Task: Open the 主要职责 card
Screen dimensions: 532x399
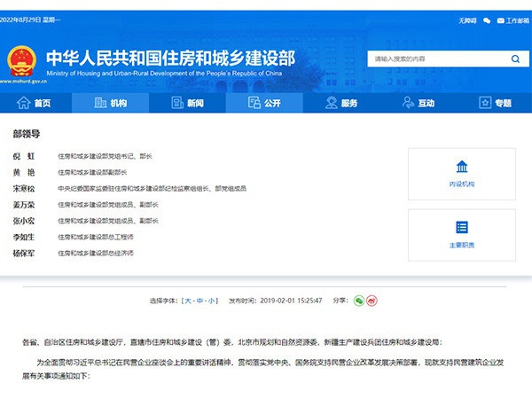Action: [462, 235]
